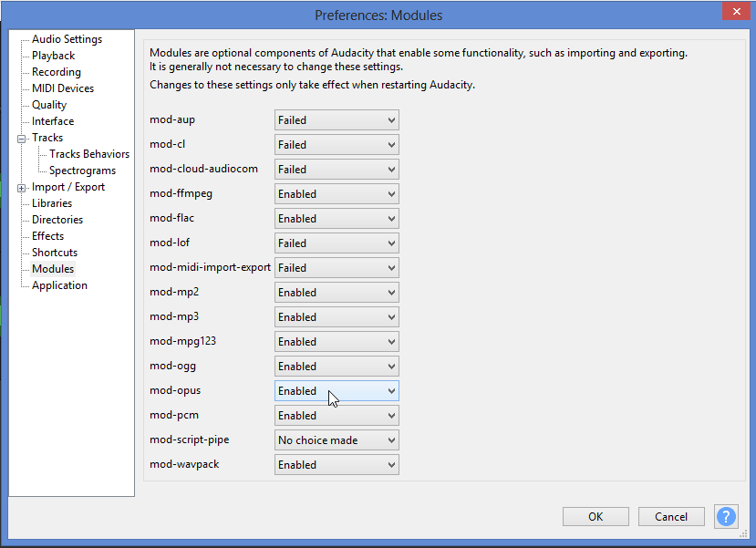Screen dimensions: 756x548
Task: Click the mod-midi-import-export module label
Action: 211,267
